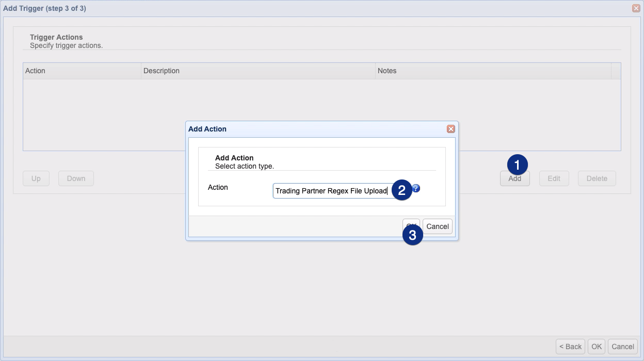The width and height of the screenshot is (644, 361).
Task: Close the Add Action dialog
Action: [450, 128]
